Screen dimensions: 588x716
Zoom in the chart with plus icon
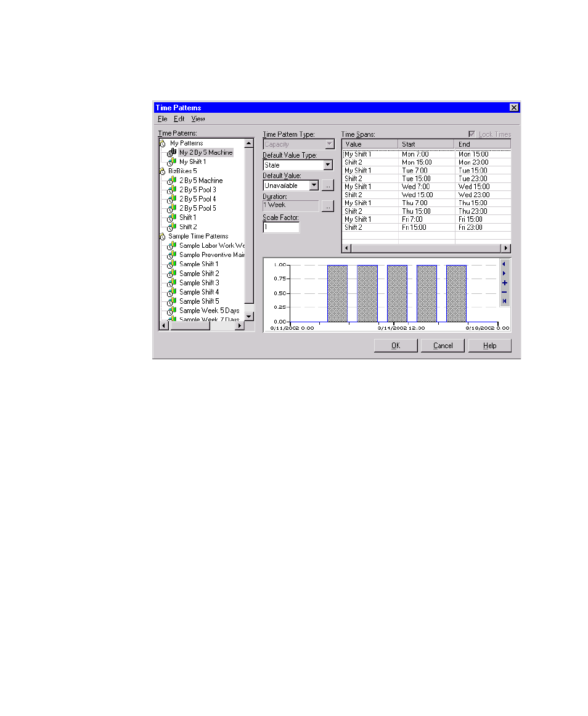(504, 283)
